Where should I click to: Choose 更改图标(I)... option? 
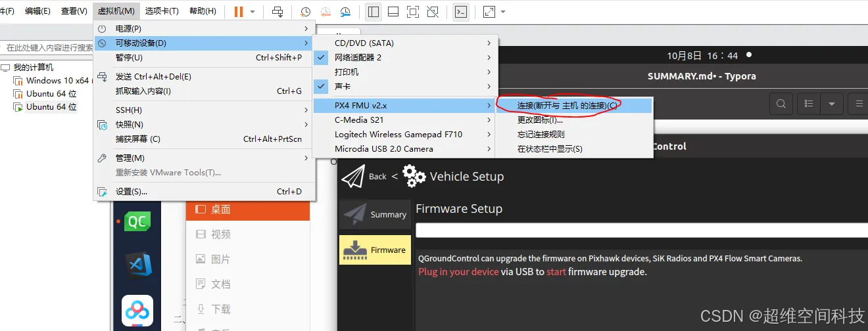pyautogui.click(x=574, y=120)
